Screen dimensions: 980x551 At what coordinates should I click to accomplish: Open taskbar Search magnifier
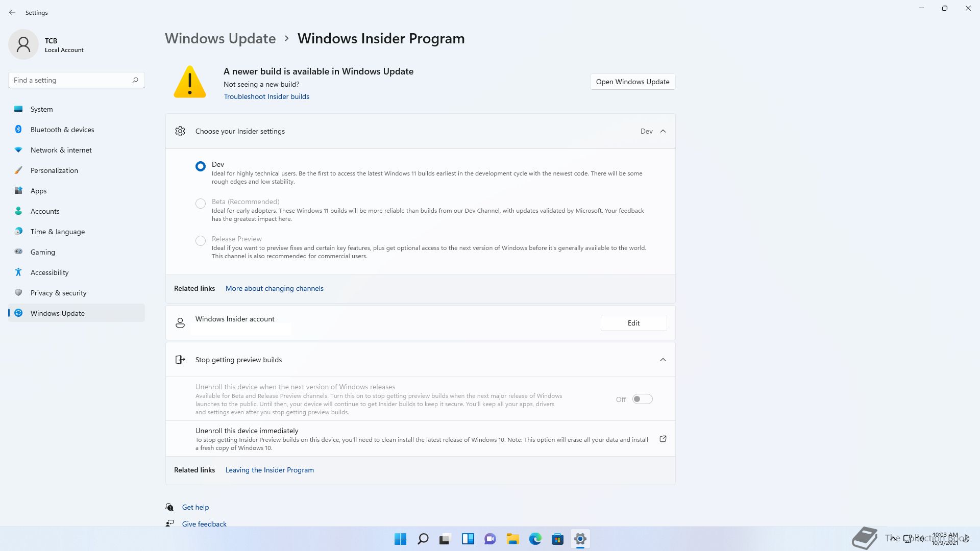[423, 539]
